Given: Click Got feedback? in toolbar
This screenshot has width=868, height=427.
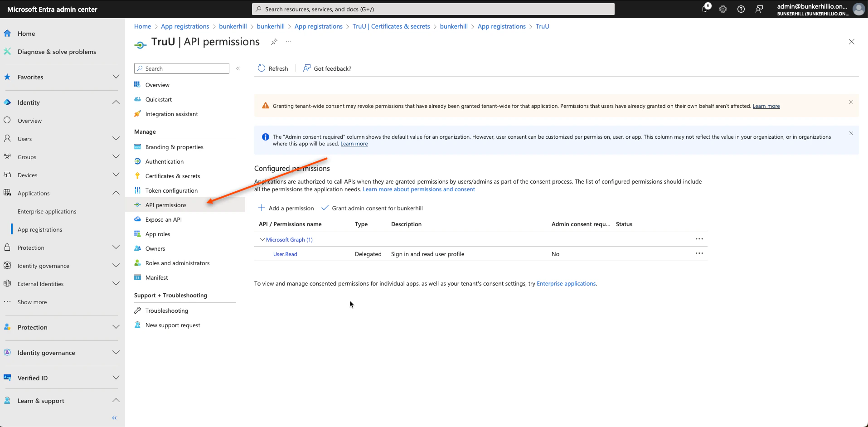Looking at the screenshot, I should pos(327,68).
